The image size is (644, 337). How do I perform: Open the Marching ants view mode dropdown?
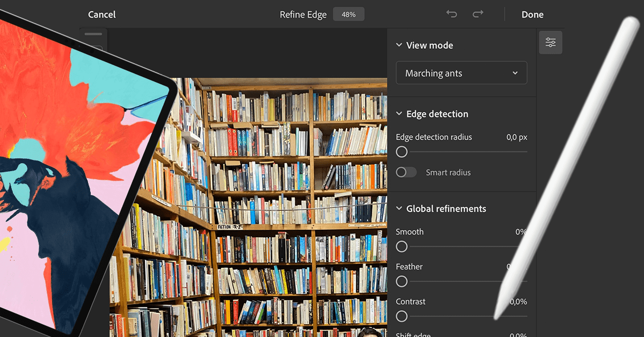coord(460,72)
